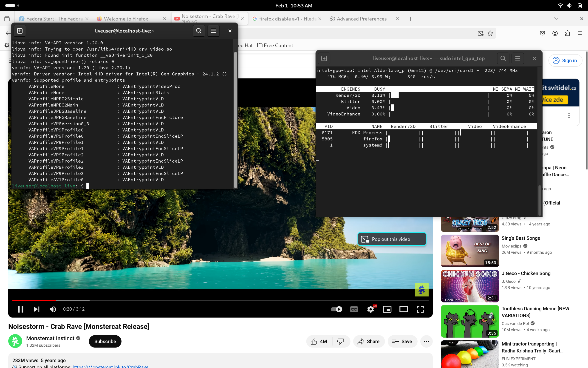The height and width of the screenshot is (368, 588).
Task: Save the video to a playlist
Action: (x=402, y=341)
